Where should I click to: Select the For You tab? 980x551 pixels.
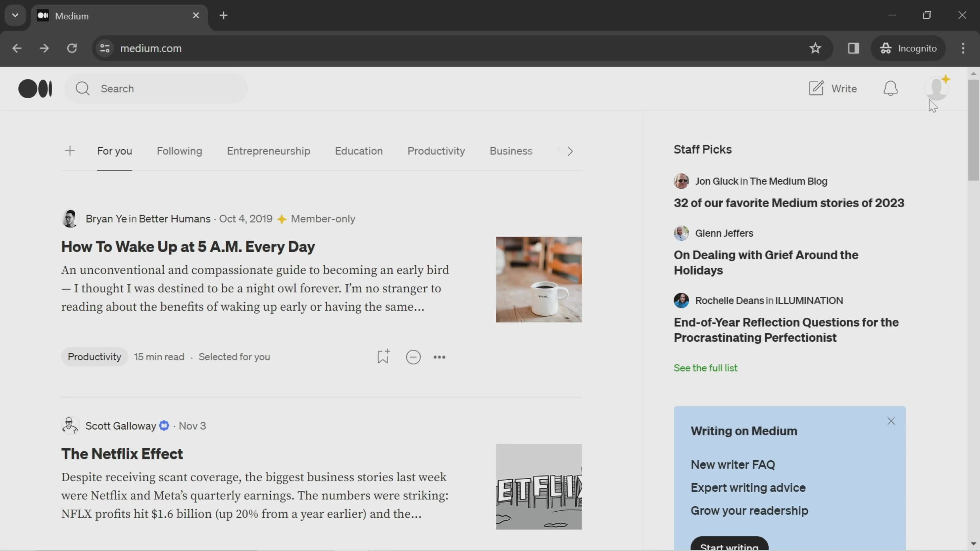pyautogui.click(x=114, y=150)
